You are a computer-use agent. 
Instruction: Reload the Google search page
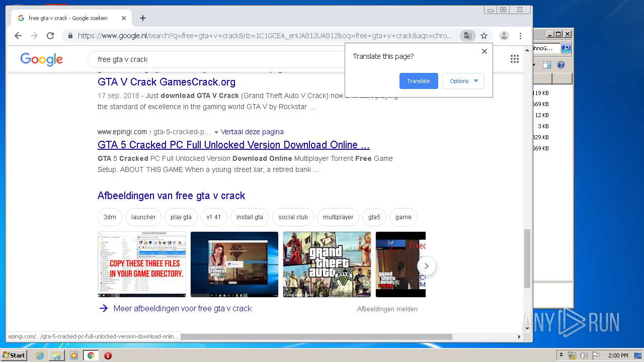50,36
